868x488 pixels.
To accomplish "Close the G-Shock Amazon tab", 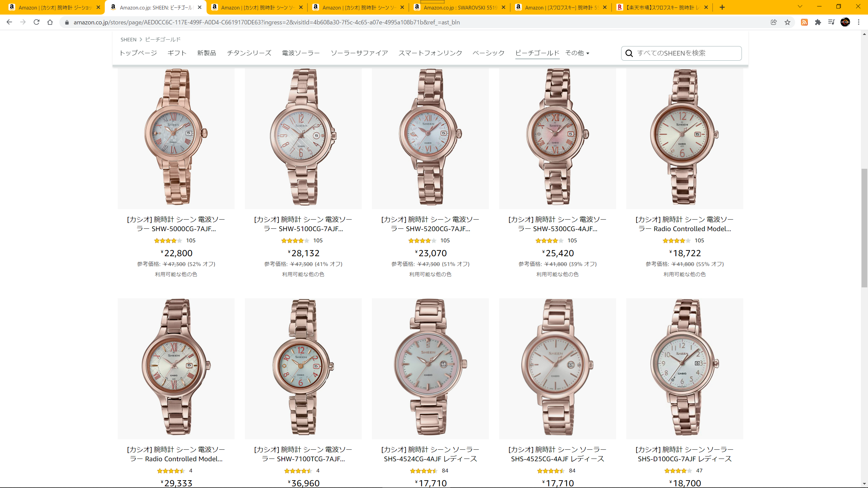I will point(98,7).
